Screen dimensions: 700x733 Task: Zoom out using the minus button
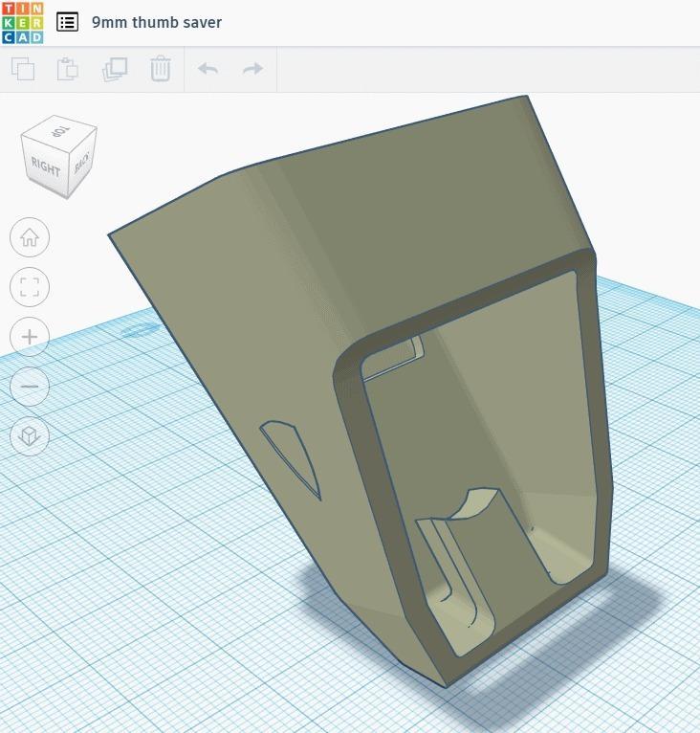click(x=30, y=387)
